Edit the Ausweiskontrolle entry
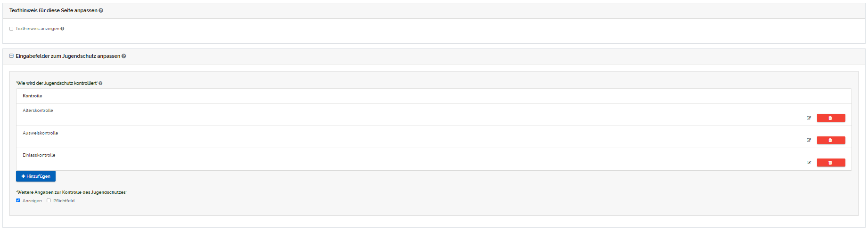Image resolution: width=868 pixels, height=230 pixels. point(809,140)
